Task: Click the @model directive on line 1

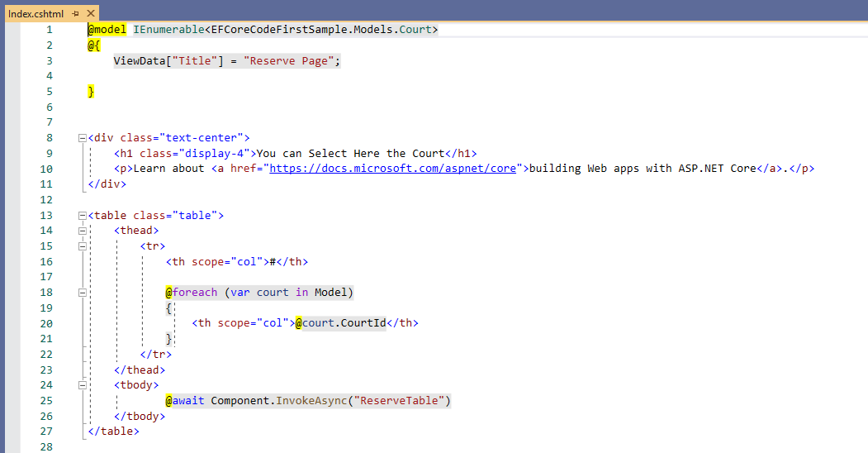Action: pyautogui.click(x=107, y=30)
